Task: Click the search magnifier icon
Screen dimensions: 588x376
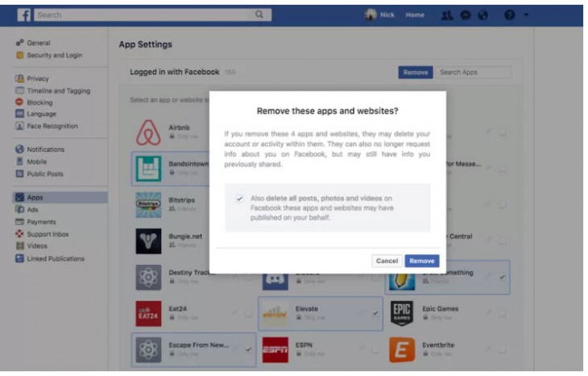Action: (259, 14)
